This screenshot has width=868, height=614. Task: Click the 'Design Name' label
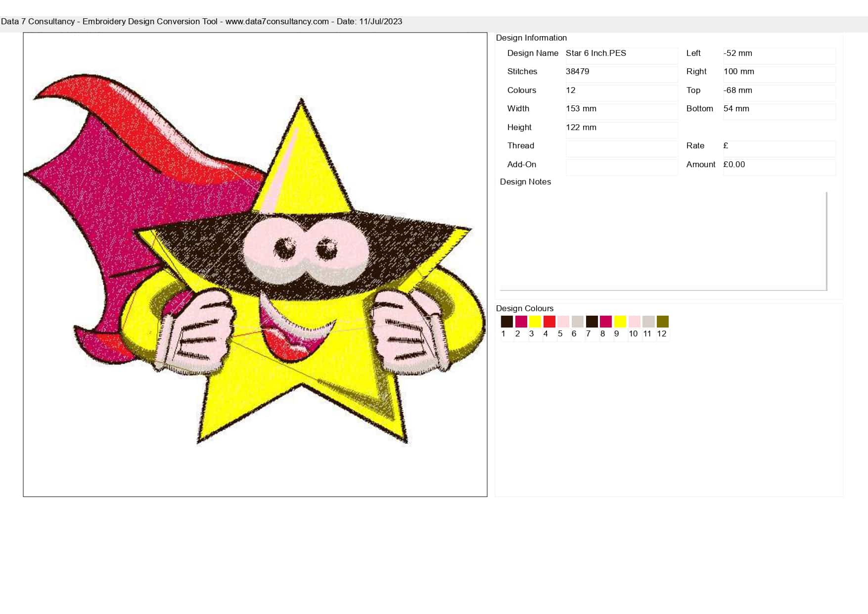pyautogui.click(x=533, y=53)
